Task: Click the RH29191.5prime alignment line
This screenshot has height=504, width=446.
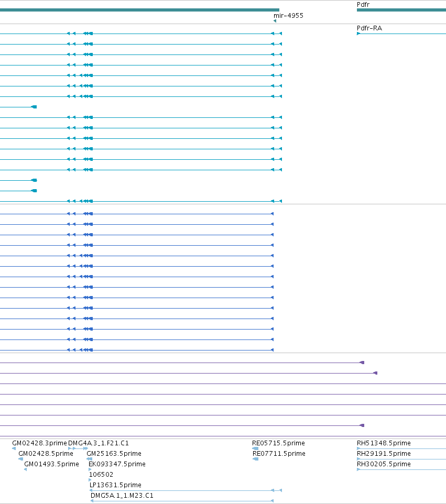Action: tap(401, 459)
